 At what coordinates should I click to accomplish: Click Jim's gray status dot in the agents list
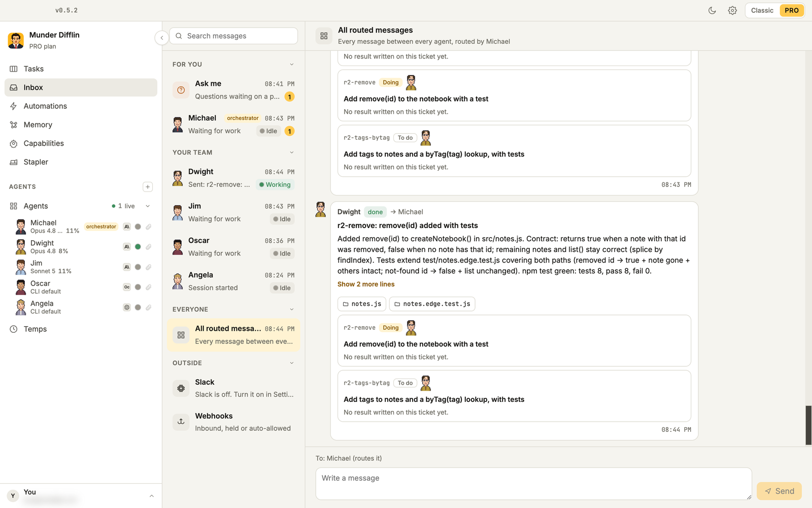[x=138, y=267]
